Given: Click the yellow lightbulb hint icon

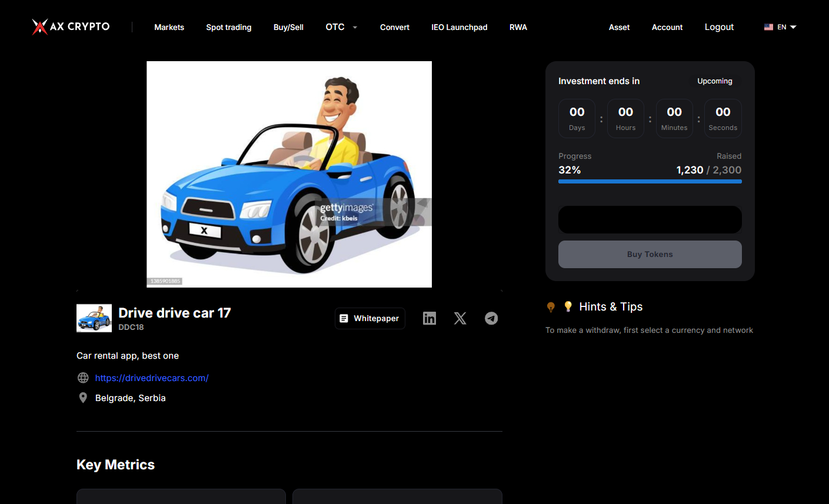Looking at the screenshot, I should 568,306.
